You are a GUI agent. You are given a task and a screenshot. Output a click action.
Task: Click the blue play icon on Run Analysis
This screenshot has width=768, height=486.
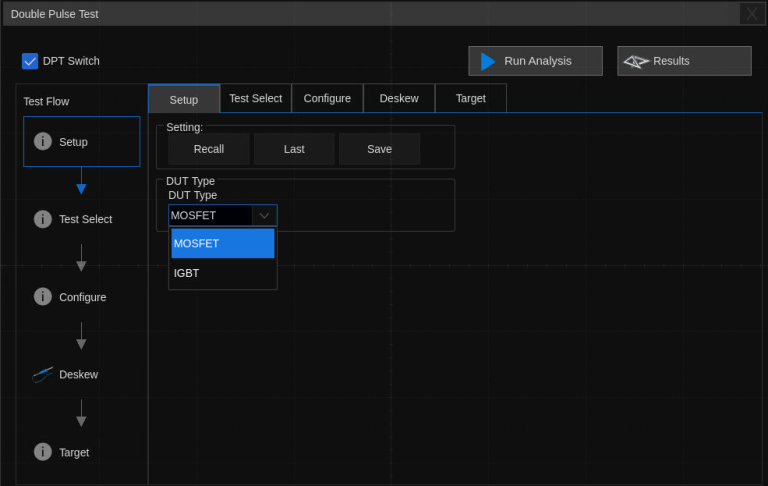488,61
